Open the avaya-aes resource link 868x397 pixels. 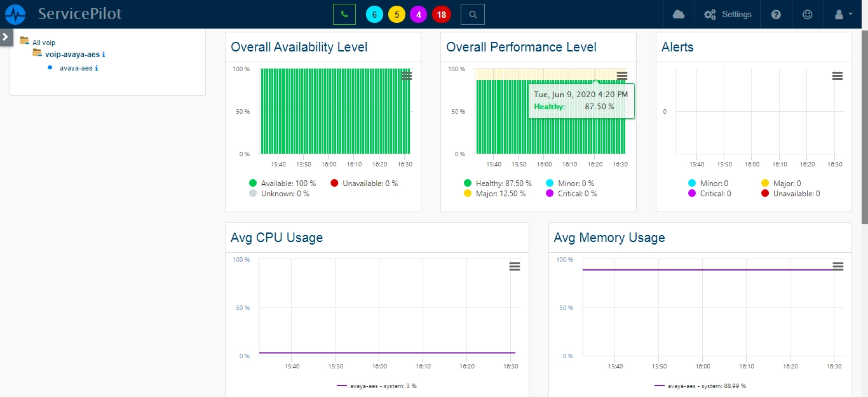(76, 68)
